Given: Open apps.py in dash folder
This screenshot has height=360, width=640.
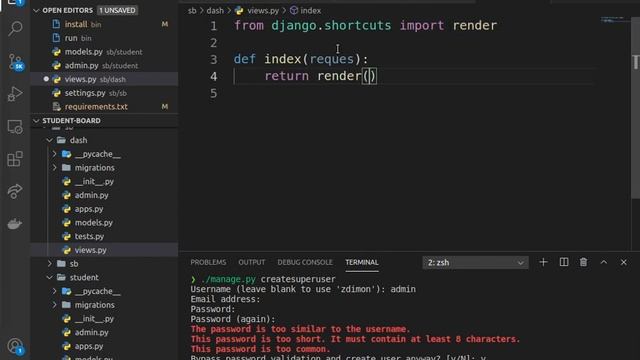Looking at the screenshot, I should click(x=104, y=209).
